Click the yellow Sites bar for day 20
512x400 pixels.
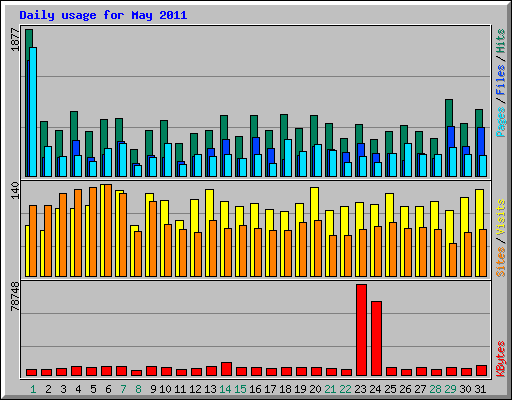[314, 203]
